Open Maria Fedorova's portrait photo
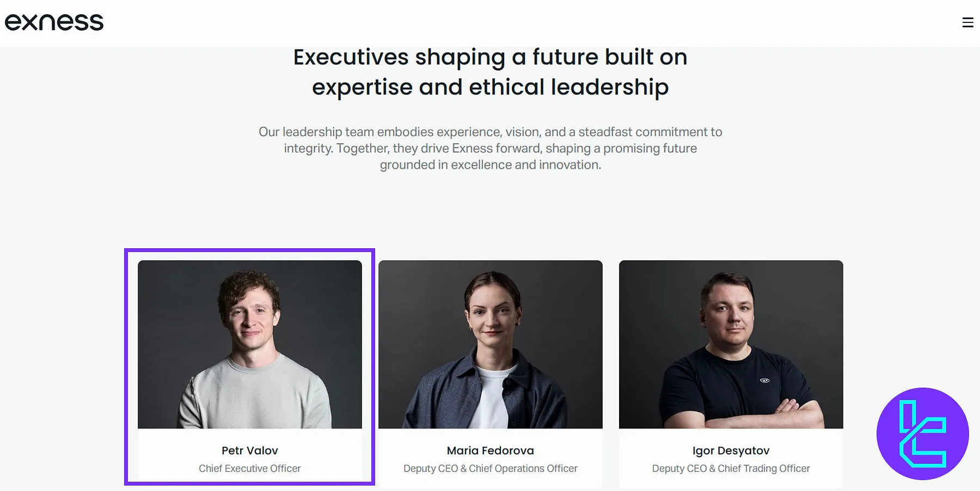The image size is (980, 491). pos(490,344)
